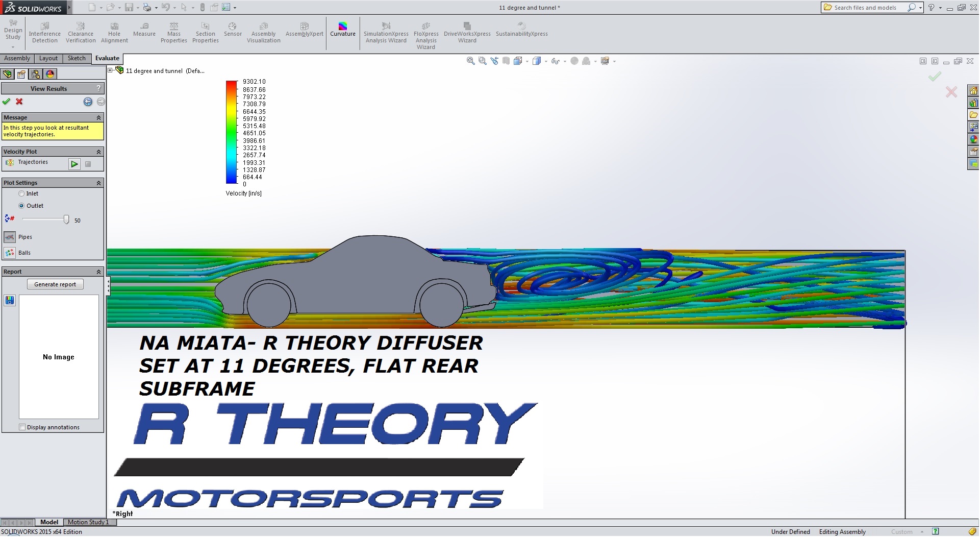Activate the Curvature display tool
Screen dimensions: 980x537
click(x=342, y=30)
